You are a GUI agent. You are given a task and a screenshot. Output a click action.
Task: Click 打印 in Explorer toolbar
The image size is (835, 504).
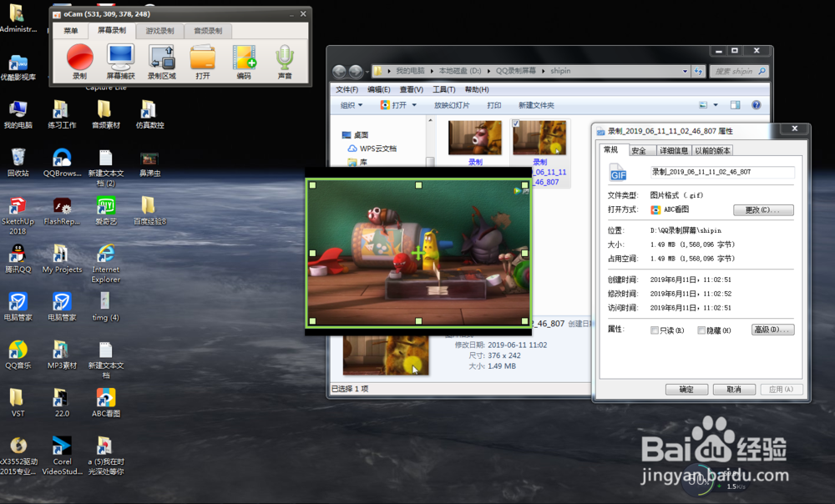click(x=493, y=105)
